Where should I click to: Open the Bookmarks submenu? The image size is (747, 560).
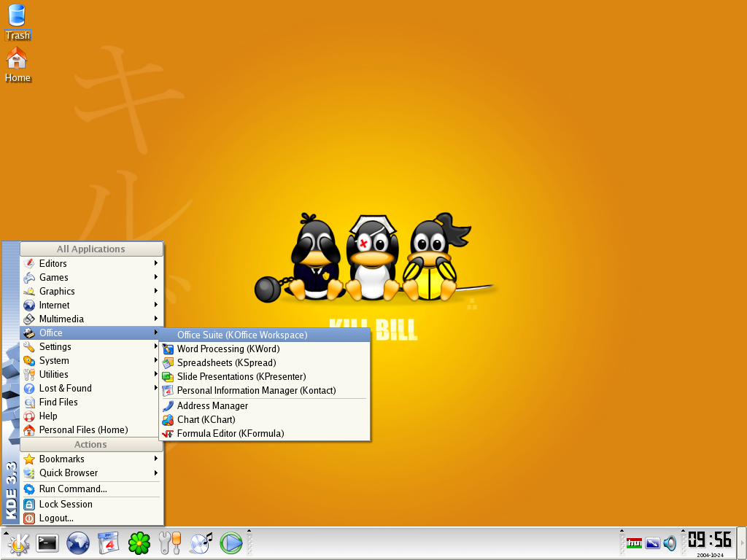(90, 459)
